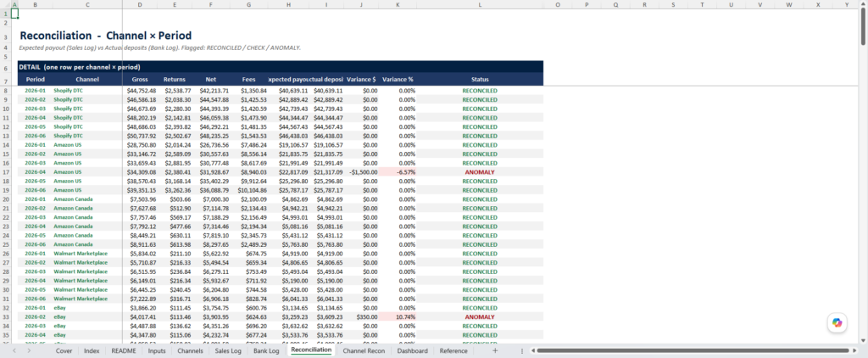The width and height of the screenshot is (868, 358).
Task: Click net value $6,906.18
Action: (x=210, y=299)
